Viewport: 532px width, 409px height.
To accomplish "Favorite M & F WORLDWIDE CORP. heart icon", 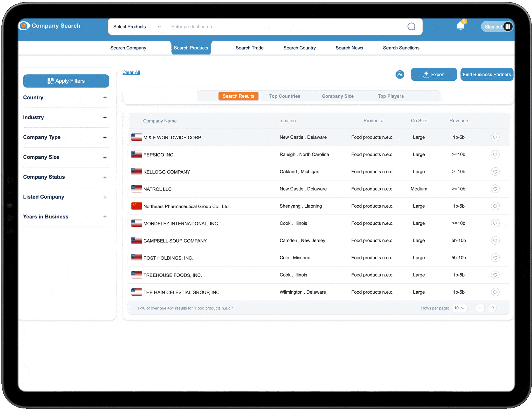I will click(495, 137).
